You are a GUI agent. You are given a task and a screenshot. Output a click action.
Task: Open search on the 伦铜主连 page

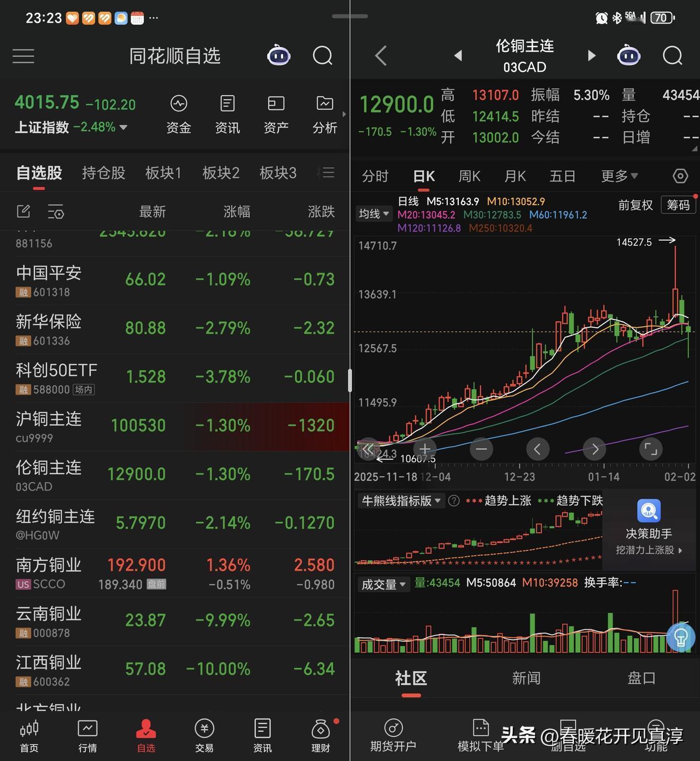[x=673, y=56]
